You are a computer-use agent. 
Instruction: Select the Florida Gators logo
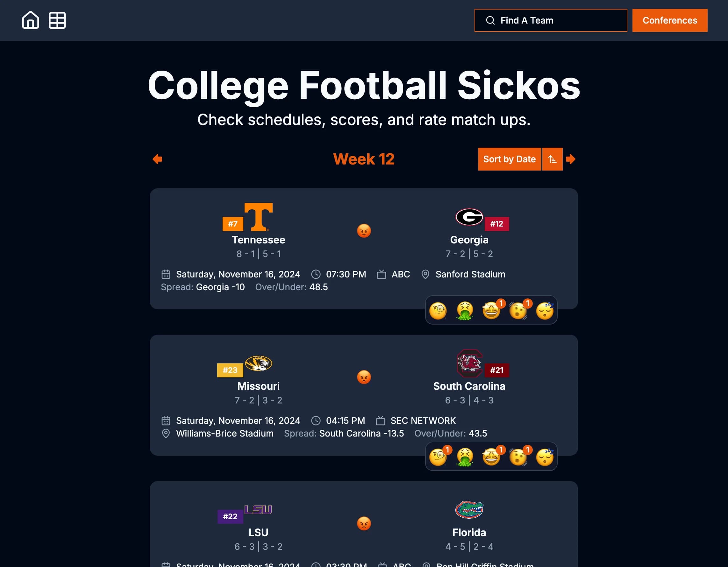pyautogui.click(x=469, y=510)
